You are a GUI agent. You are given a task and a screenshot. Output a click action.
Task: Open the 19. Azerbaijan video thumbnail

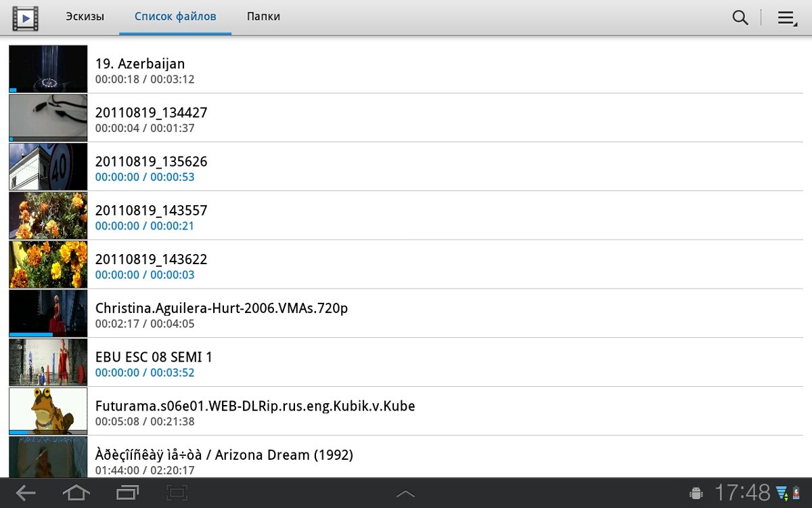(x=48, y=69)
